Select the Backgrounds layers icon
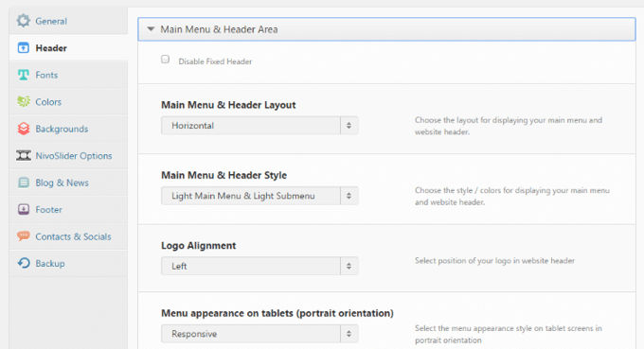The width and height of the screenshot is (644, 349). point(24,129)
